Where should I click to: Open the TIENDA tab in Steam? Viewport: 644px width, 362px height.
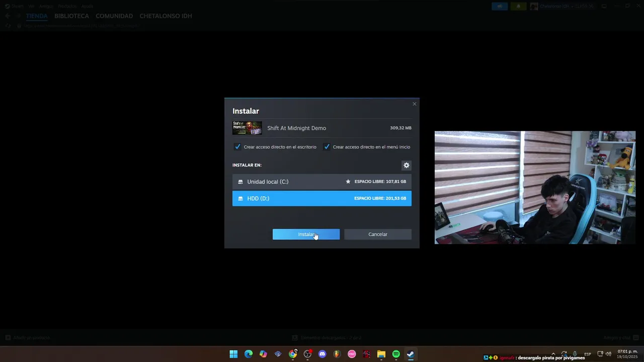[37, 16]
